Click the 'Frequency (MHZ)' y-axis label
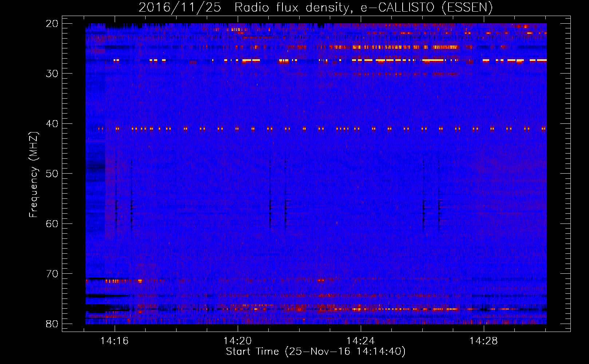 click(x=33, y=175)
